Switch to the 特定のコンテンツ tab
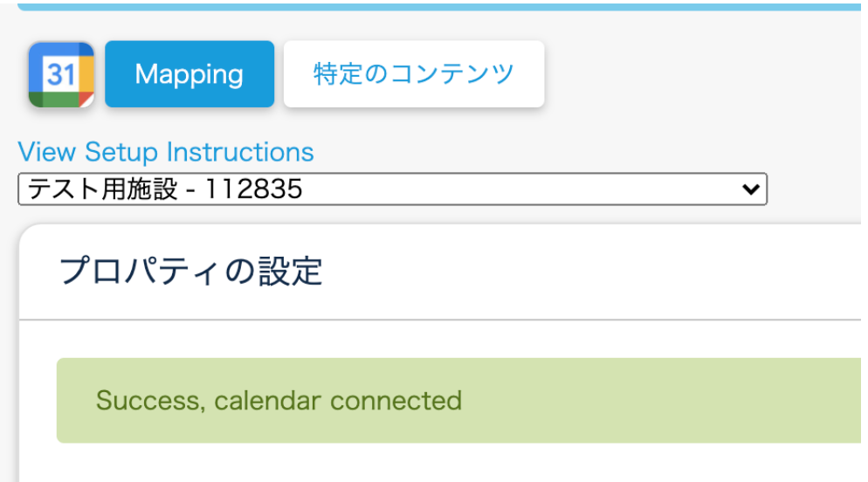Viewport: 868px width, 482px height. tap(414, 74)
